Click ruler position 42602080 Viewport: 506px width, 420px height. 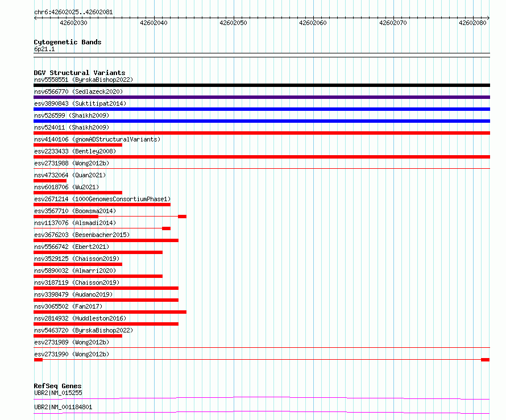tap(473, 23)
